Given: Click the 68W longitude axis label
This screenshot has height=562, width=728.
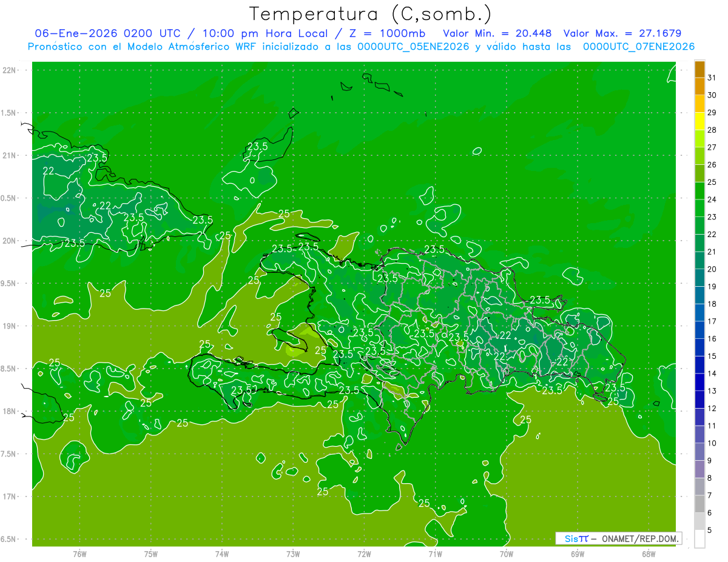Looking at the screenshot, I should (x=649, y=554).
